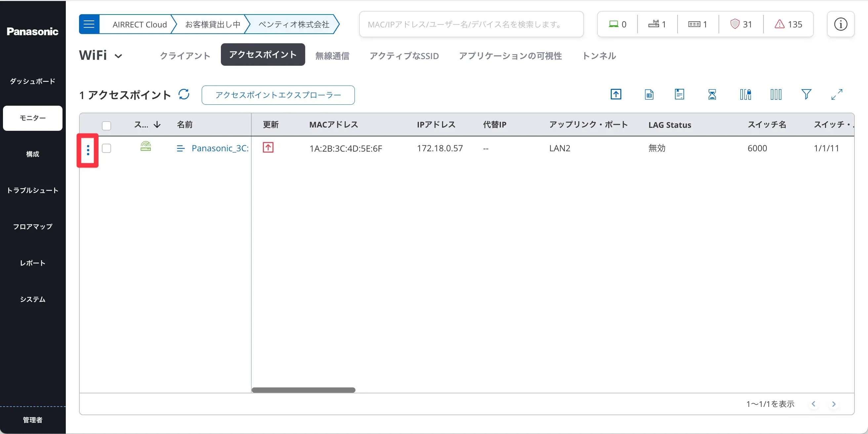
Task: Select the Panasonic_3C row checkbox
Action: pyautogui.click(x=106, y=149)
